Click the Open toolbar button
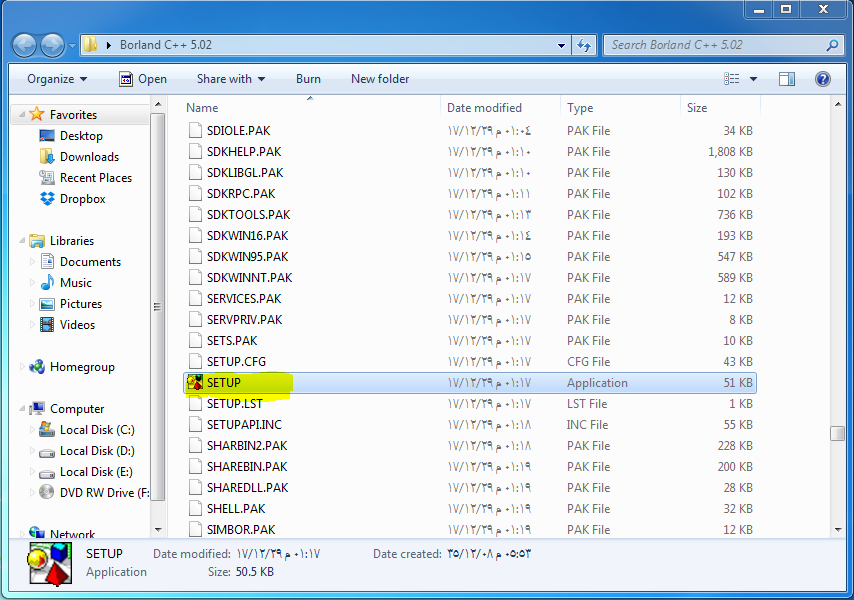The height and width of the screenshot is (600, 854). tap(143, 79)
